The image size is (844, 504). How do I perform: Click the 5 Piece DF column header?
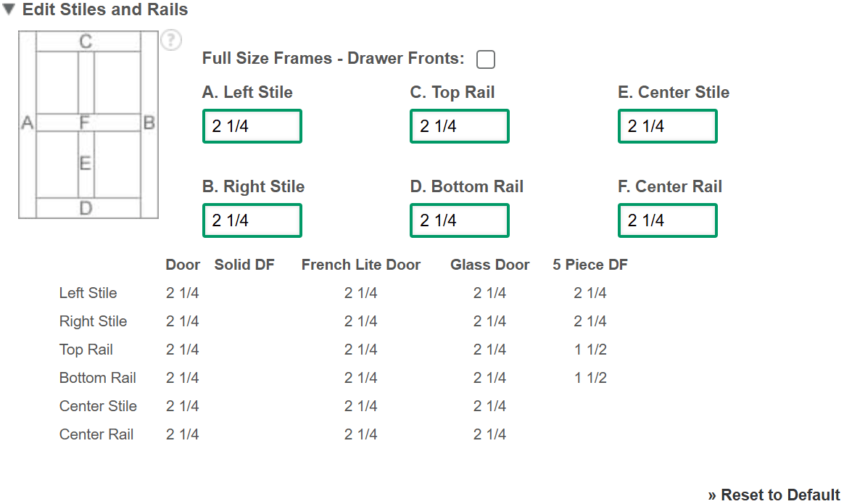[590, 265]
